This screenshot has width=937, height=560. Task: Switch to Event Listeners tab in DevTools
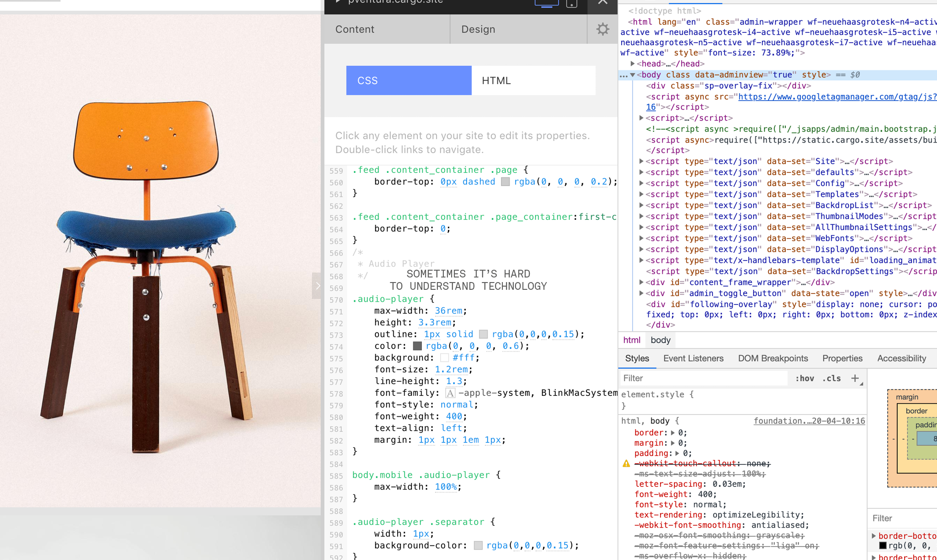[693, 358]
